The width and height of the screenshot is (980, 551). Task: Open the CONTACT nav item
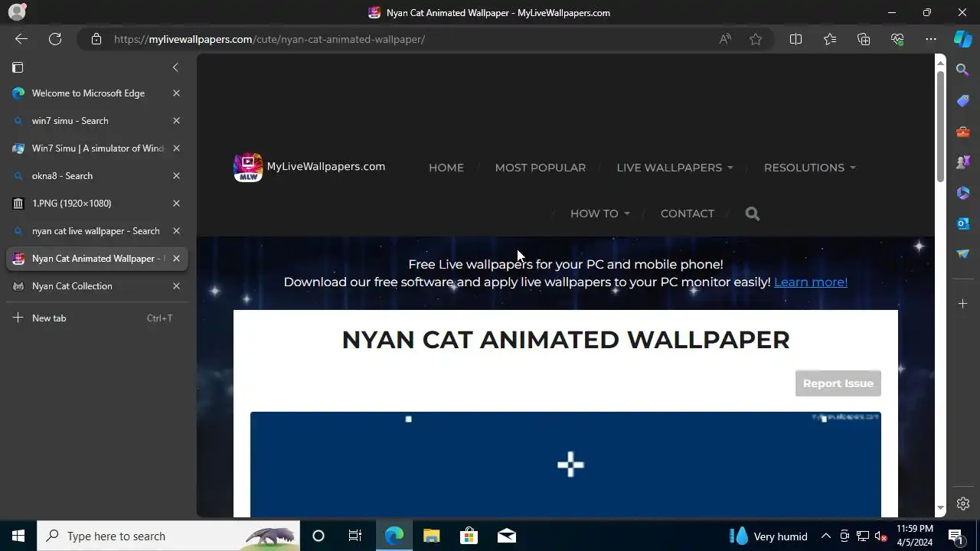[x=688, y=214]
